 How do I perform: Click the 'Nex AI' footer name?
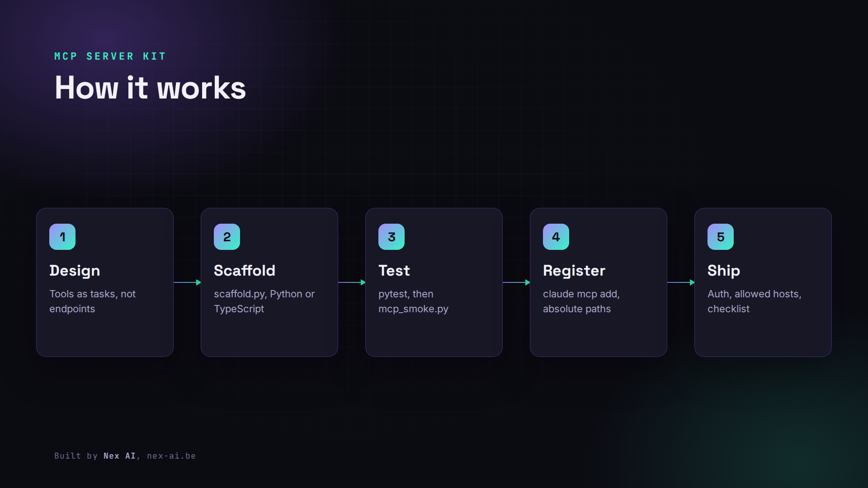click(119, 456)
